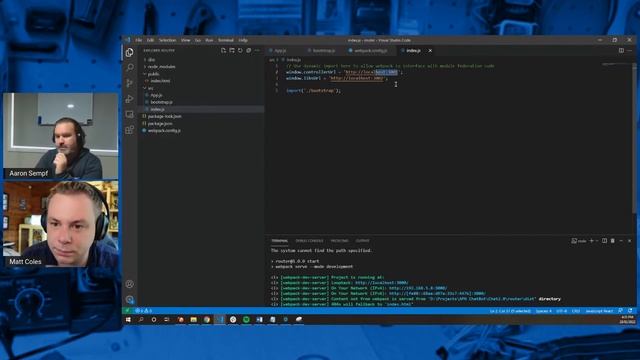640x360 pixels.
Task: Open package-lock.json in the file tree
Action: pyautogui.click(x=164, y=116)
